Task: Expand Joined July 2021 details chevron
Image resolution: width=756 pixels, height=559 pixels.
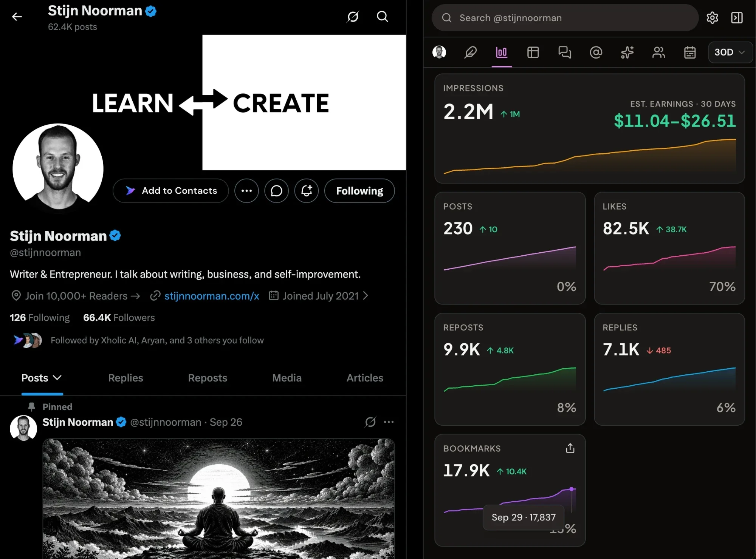Action: (366, 296)
